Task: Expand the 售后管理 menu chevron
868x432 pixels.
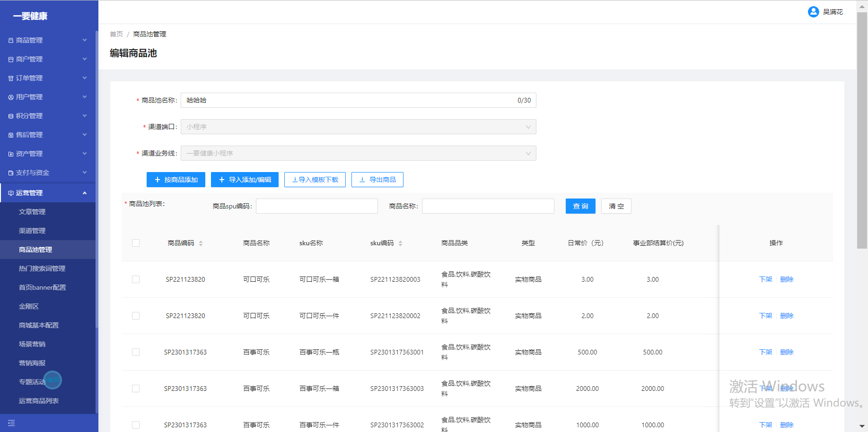Action: pyautogui.click(x=85, y=135)
